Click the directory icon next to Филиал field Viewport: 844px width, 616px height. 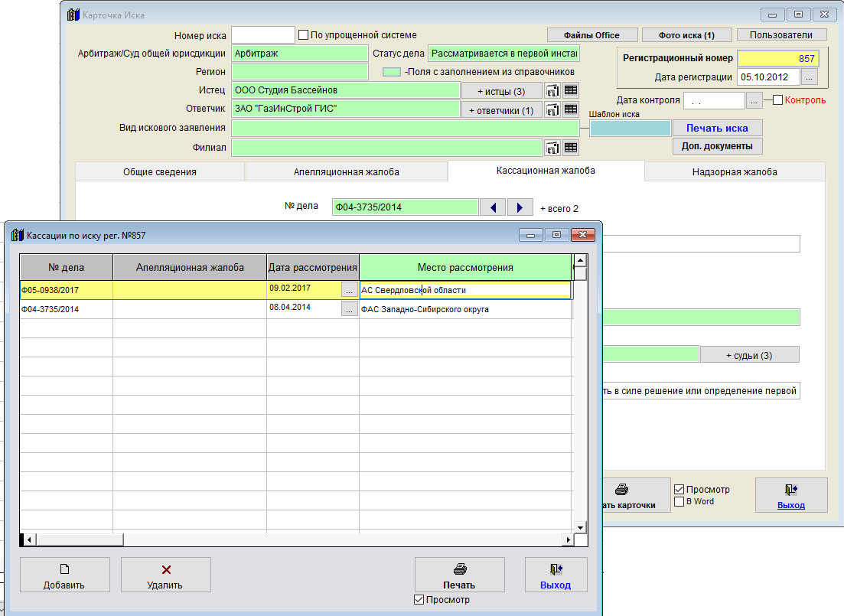pos(552,148)
